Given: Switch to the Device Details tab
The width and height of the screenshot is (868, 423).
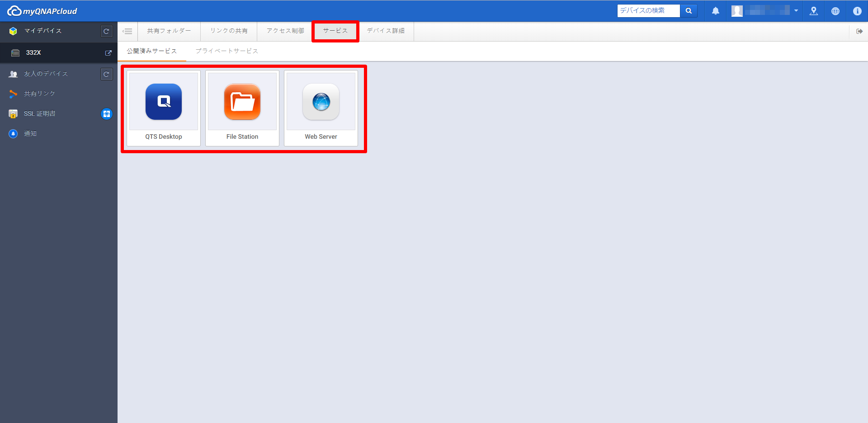Looking at the screenshot, I should pyautogui.click(x=386, y=31).
